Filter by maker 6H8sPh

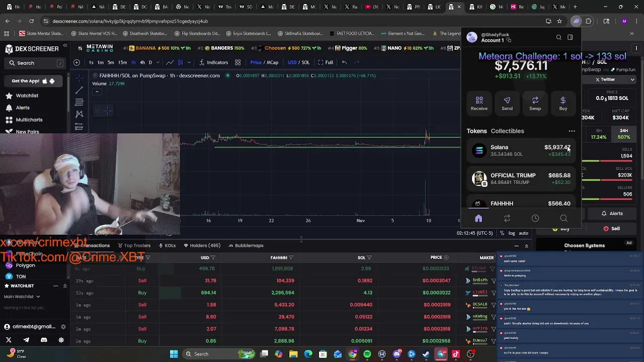coord(494,281)
